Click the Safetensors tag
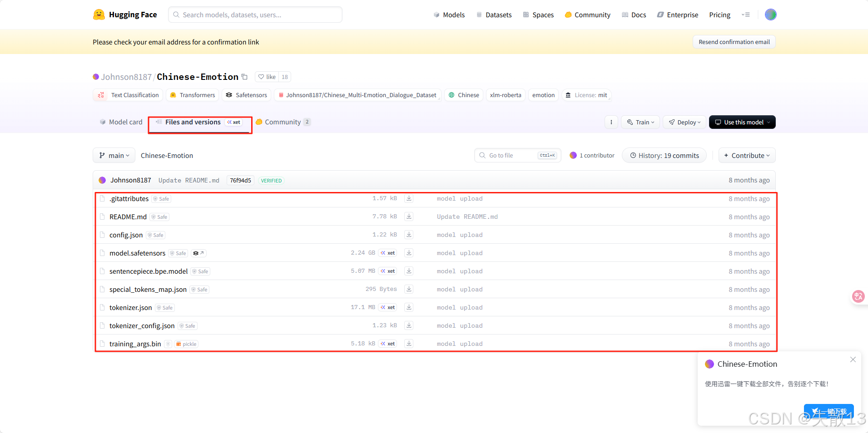This screenshot has width=868, height=433. click(247, 95)
